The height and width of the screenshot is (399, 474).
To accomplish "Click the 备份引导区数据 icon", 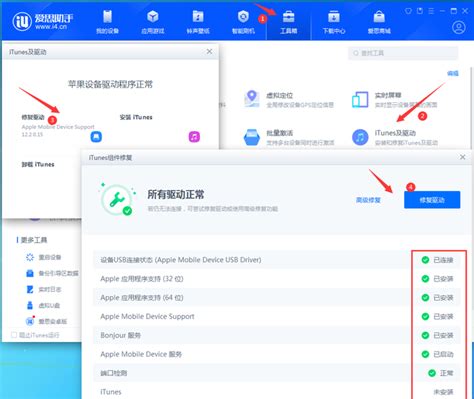I will pyautogui.click(x=30, y=273).
